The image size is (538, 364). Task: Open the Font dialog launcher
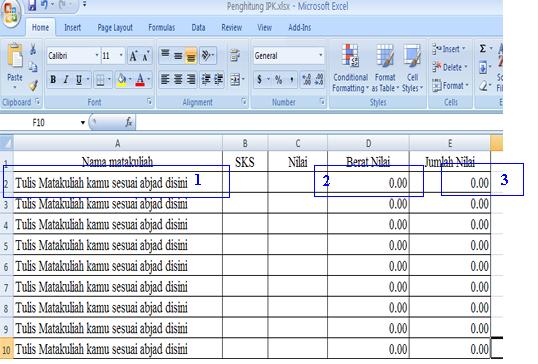149,102
